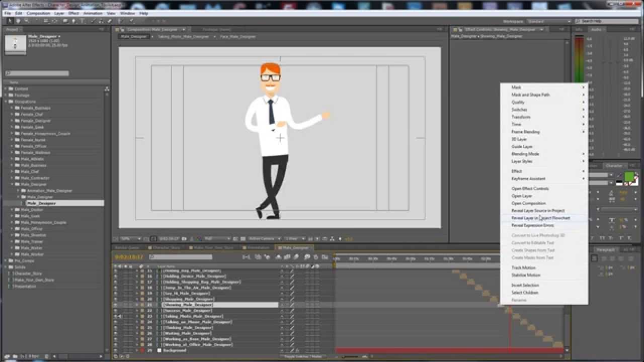Click the red label of Background layer
Image resolution: width=644 pixels, height=362 pixels.
142,350
